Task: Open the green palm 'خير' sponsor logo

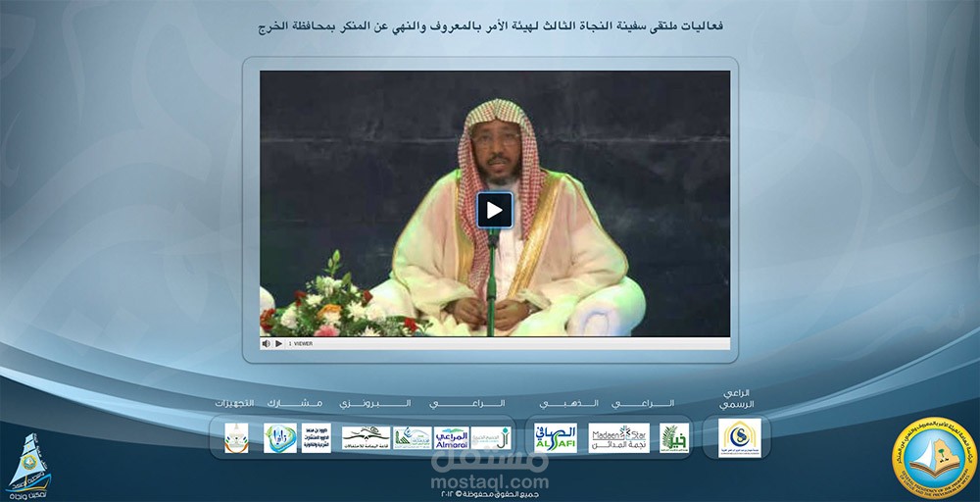Action: click(x=674, y=437)
